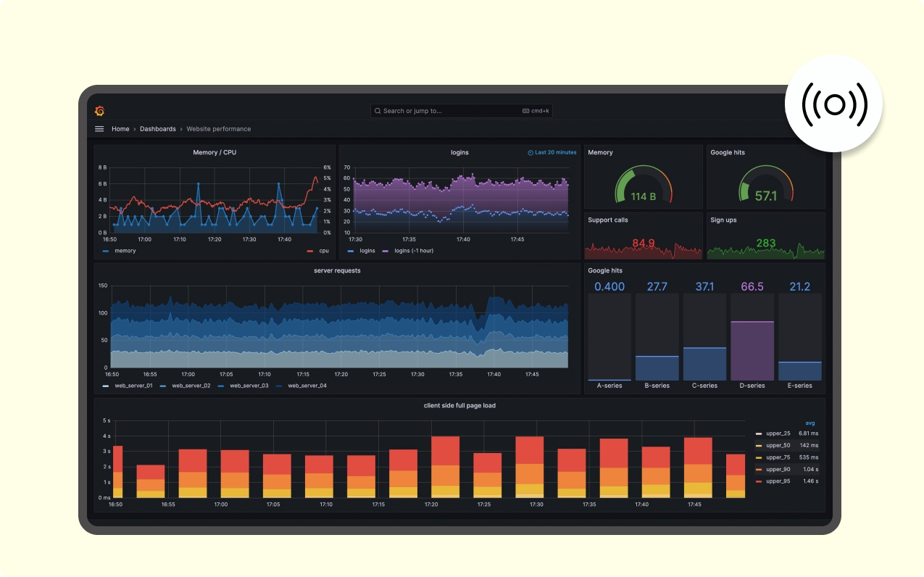Click the Grafana logo icon
The height and width of the screenshot is (577, 924).
(x=100, y=111)
